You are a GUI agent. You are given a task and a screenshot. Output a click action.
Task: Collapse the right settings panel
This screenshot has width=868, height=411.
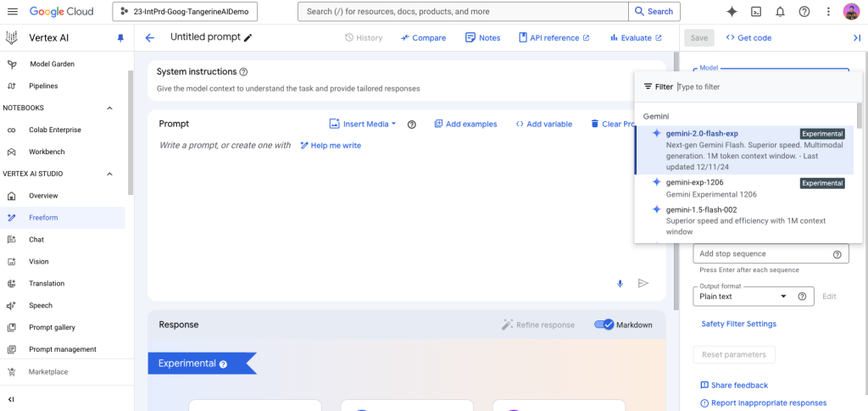click(x=856, y=37)
